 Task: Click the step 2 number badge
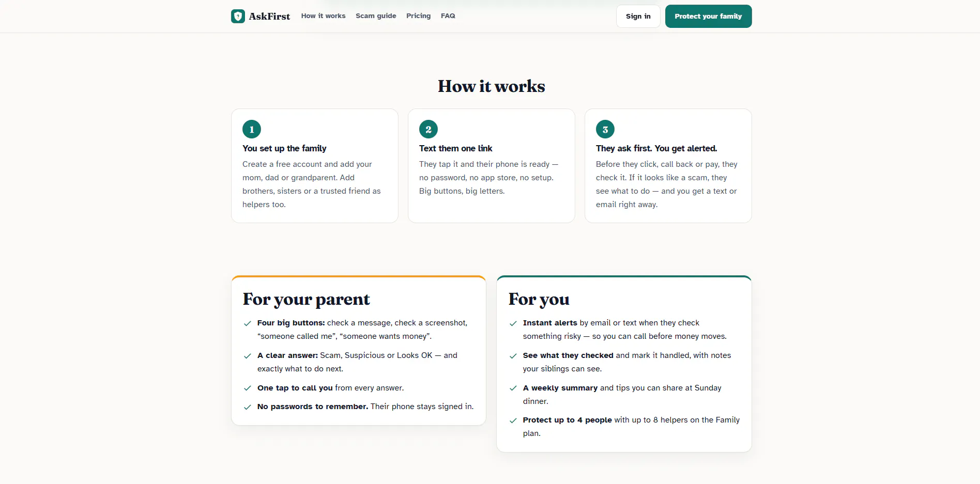point(428,129)
